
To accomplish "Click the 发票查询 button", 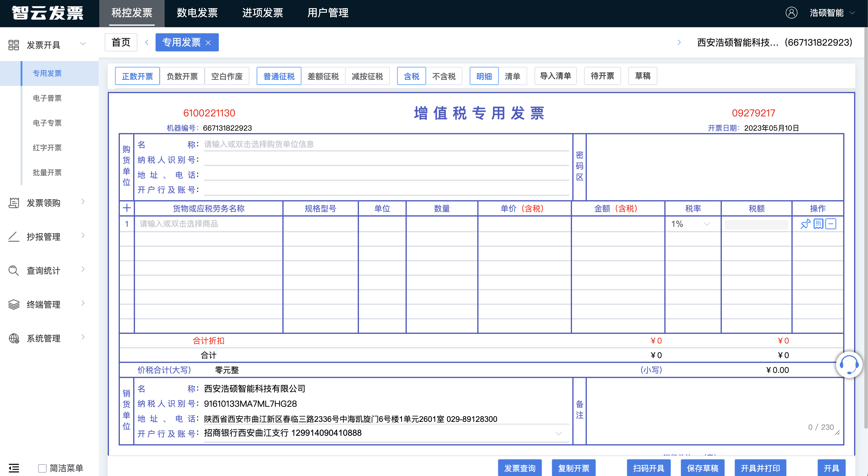I will click(x=520, y=468).
